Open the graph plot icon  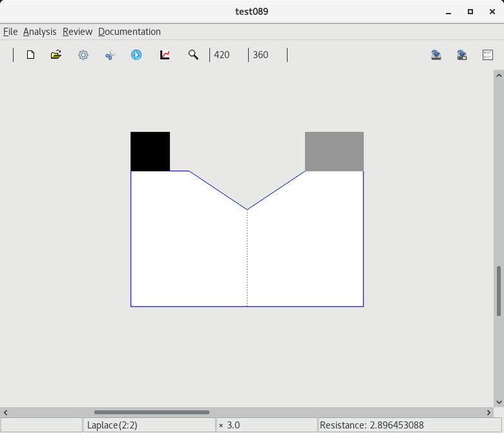tap(165, 55)
